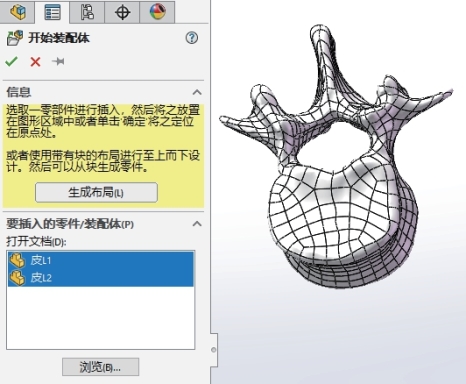This screenshot has width=466, height=384.
Task: Click the green checkmark to confirm
Action: (x=11, y=62)
